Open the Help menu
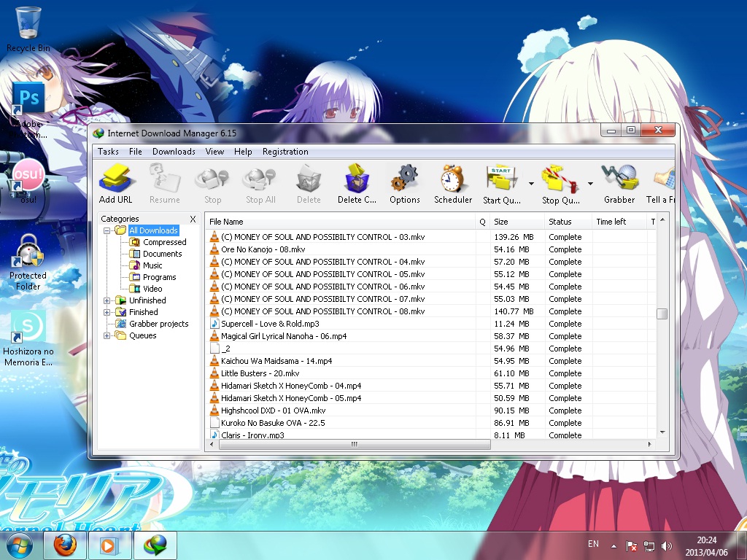This screenshot has height=560, width=747. [x=243, y=152]
